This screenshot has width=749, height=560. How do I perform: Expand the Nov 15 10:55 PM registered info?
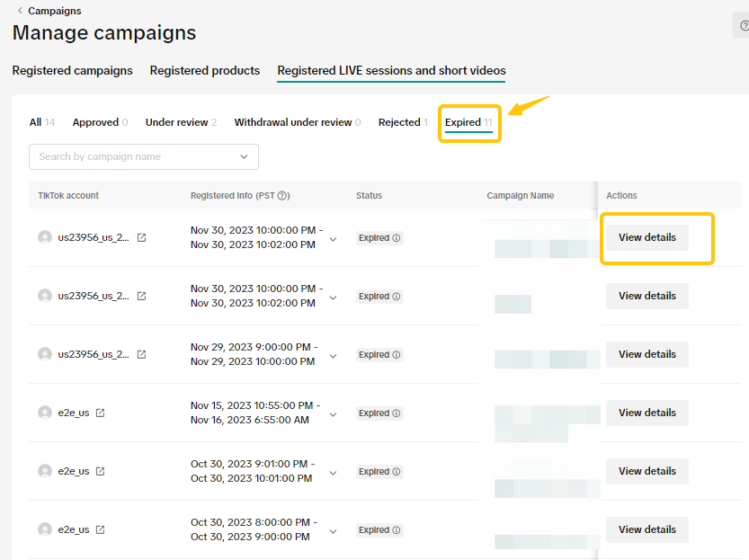[x=334, y=414]
